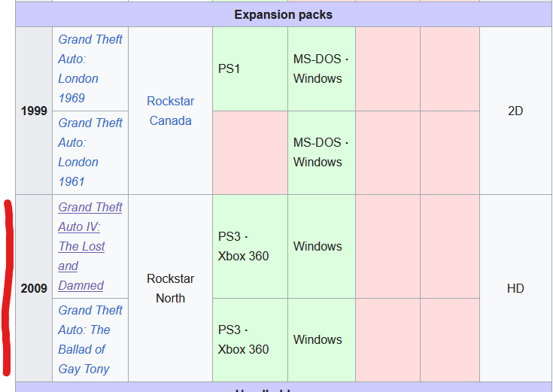Screen dimensions: 553x392
Task: Click MS-DOS · Windows cell for London 1961
Action: [x=322, y=153]
